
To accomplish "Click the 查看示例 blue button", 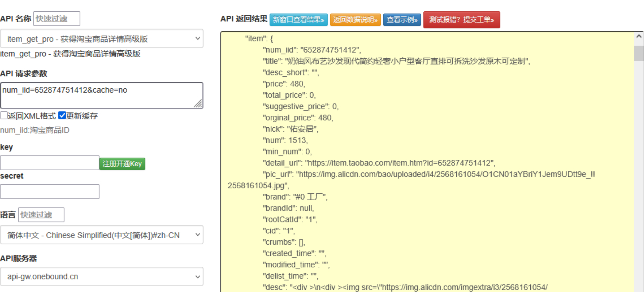I will [x=402, y=20].
